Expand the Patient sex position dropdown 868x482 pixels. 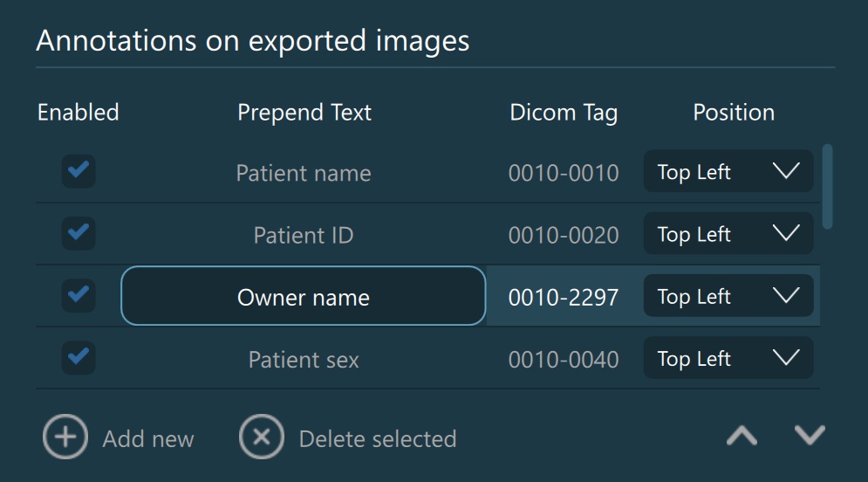pos(728,359)
